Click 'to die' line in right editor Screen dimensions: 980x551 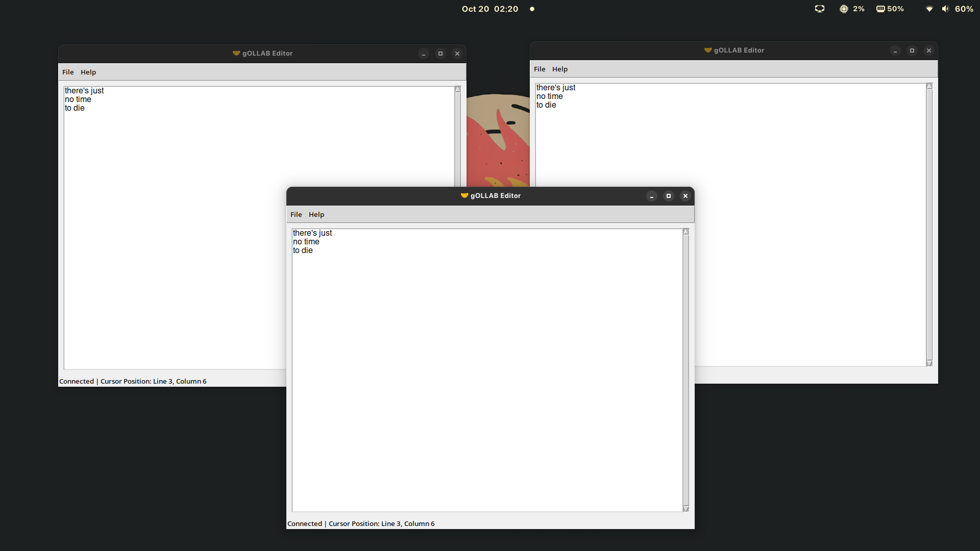pyautogui.click(x=546, y=105)
